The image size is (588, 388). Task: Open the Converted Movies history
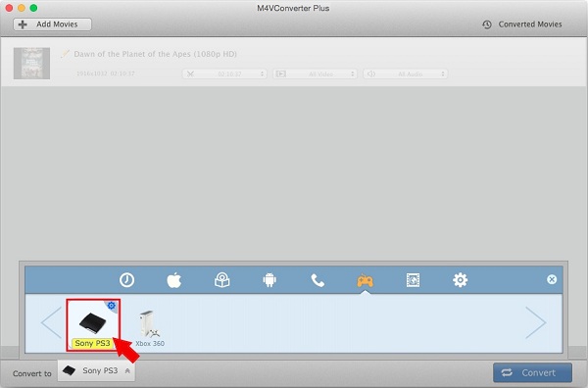click(522, 24)
